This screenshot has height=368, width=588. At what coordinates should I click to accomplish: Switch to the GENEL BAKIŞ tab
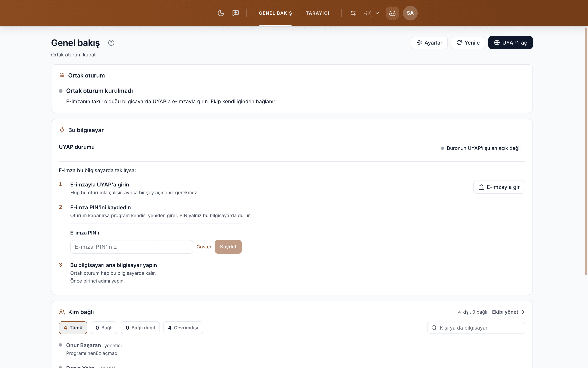point(275,13)
